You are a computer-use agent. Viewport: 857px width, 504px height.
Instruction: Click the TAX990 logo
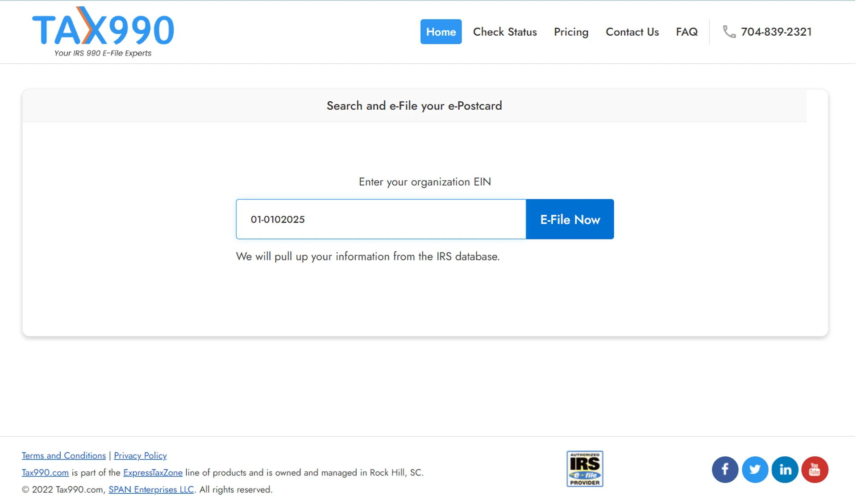pos(103,32)
